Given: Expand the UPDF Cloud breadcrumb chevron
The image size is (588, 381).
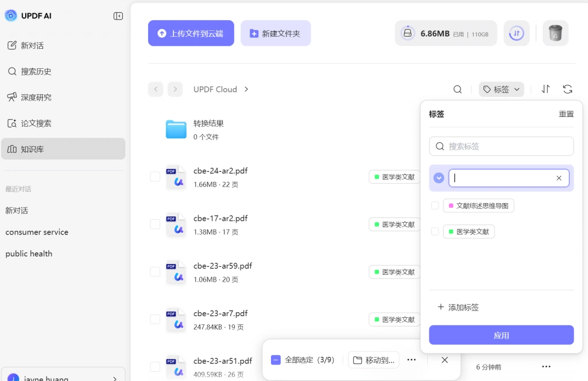Looking at the screenshot, I should [246, 89].
